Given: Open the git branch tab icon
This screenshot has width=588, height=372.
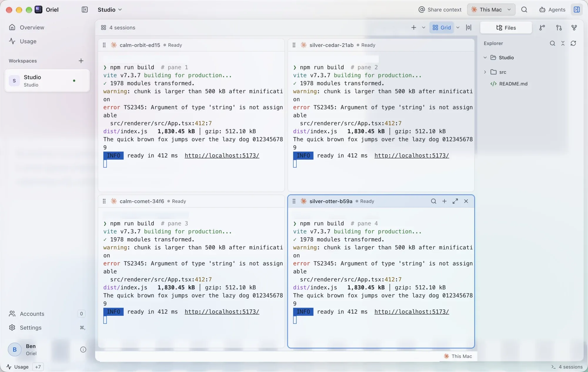Looking at the screenshot, I should coord(542,28).
